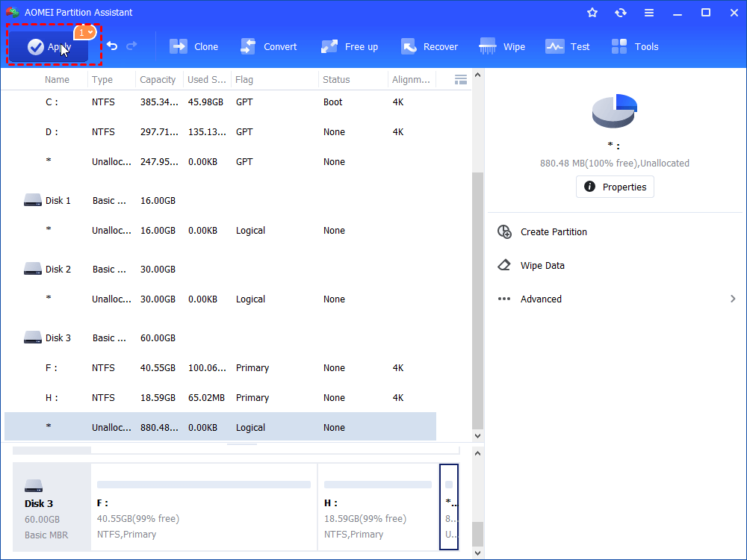The width and height of the screenshot is (747, 560).
Task: Click the Apply button
Action: (x=49, y=46)
